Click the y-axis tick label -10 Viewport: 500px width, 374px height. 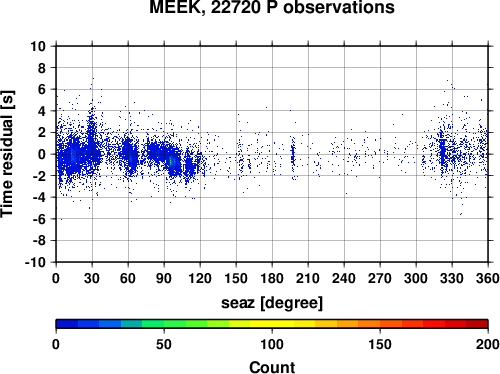[x=35, y=262]
